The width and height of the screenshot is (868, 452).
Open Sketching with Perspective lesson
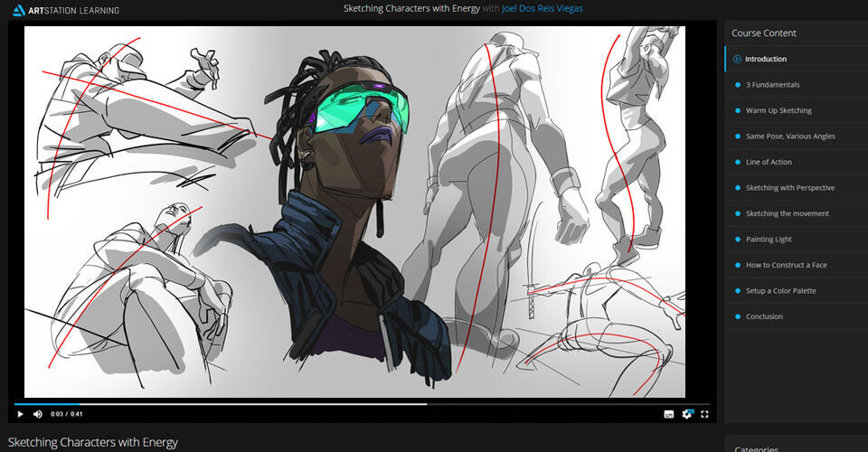click(789, 188)
